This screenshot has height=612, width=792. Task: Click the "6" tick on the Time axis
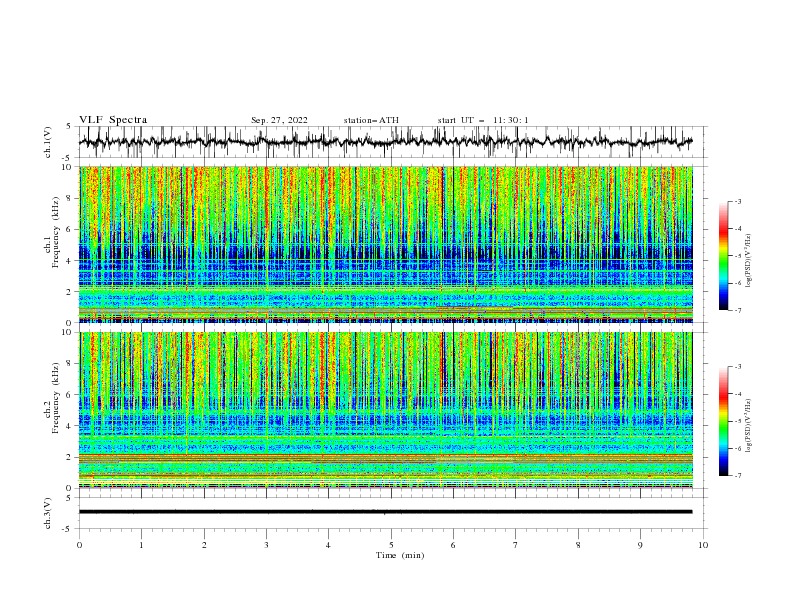click(453, 545)
